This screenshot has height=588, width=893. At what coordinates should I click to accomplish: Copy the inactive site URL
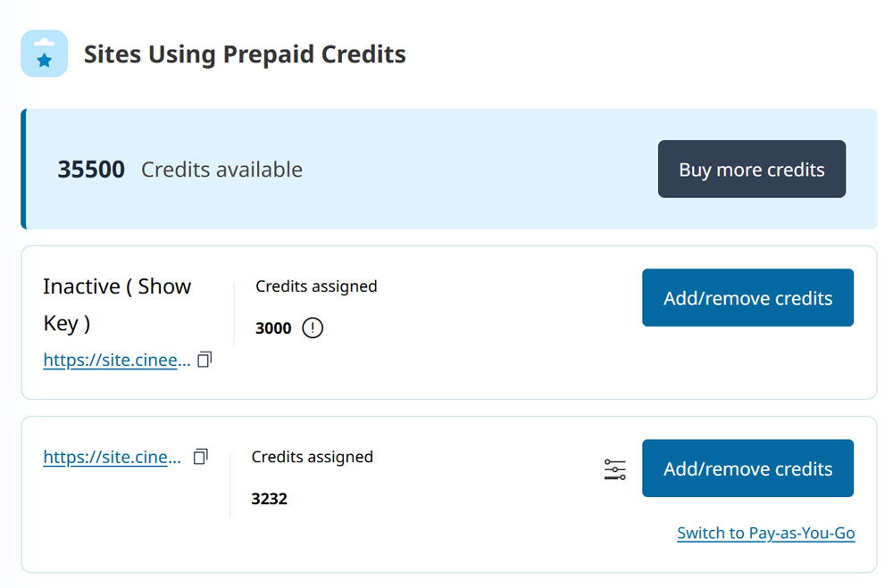[204, 360]
